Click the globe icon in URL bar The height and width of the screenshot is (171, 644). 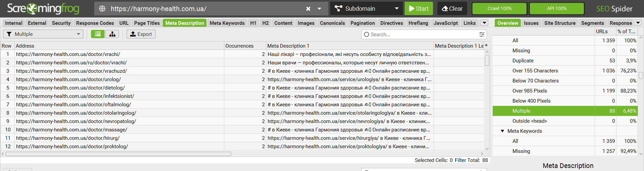102,9
